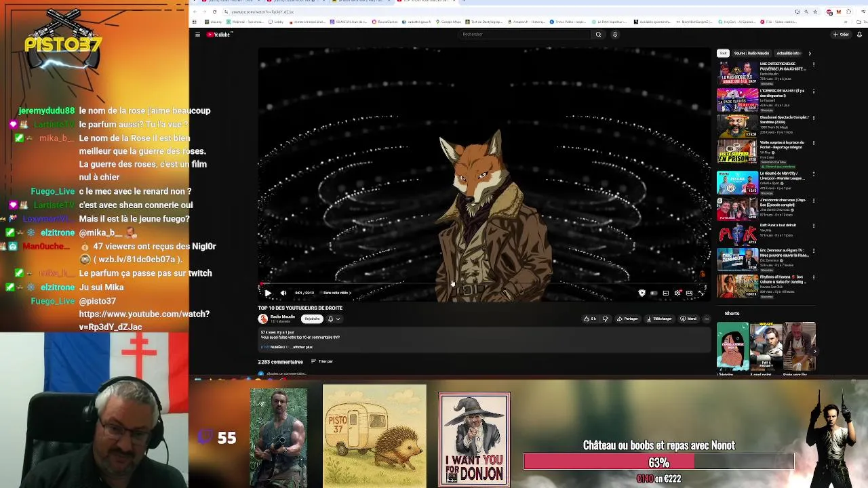Open the Google Maps bookmark
Viewport: 868px width, 488px height.
(448, 22)
